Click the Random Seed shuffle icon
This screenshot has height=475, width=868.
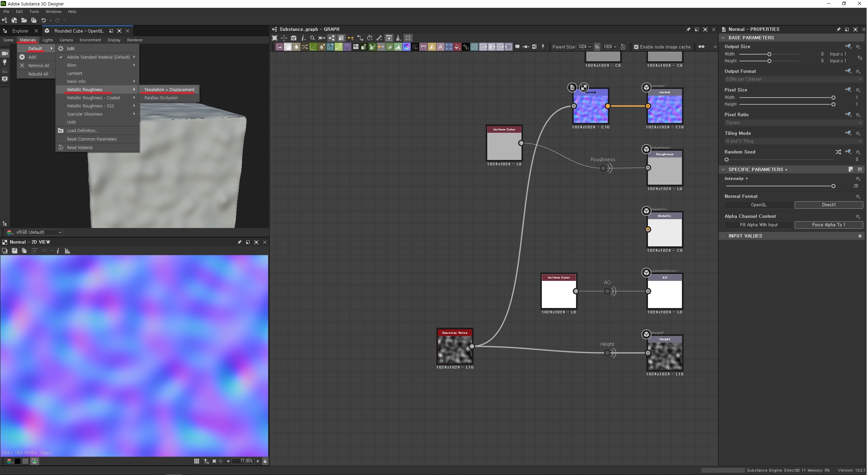pyautogui.click(x=838, y=152)
